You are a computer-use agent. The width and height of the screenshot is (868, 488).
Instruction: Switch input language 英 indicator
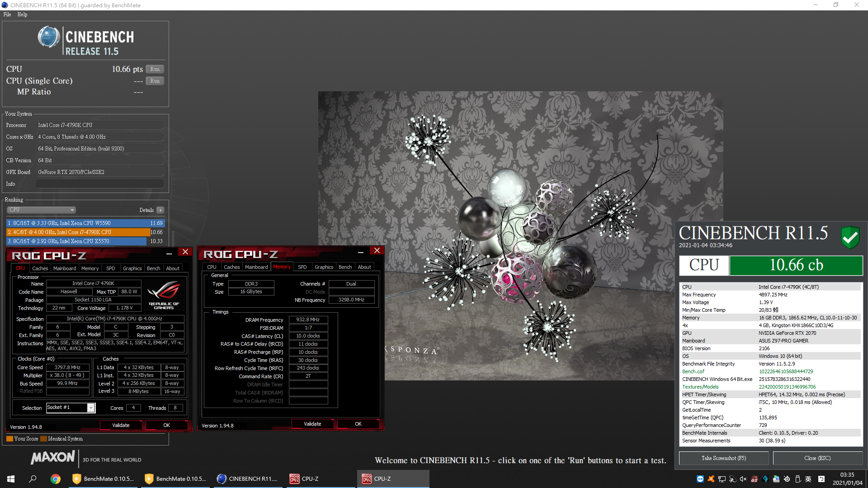[808, 479]
